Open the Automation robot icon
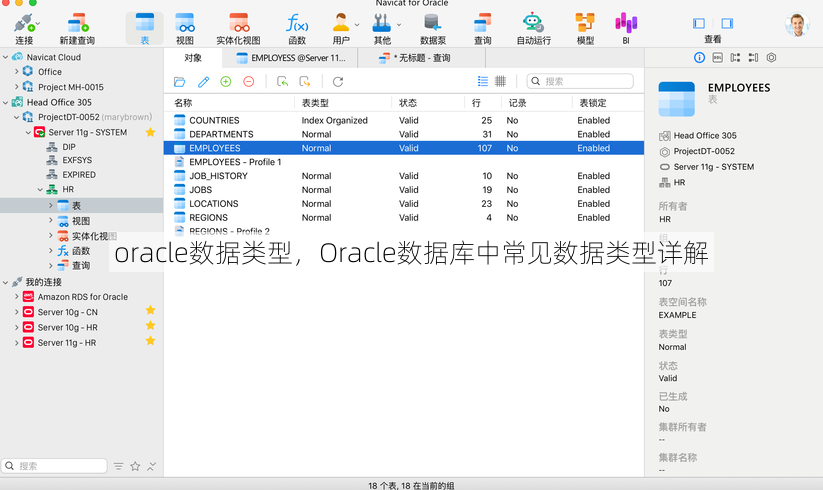 (533, 29)
